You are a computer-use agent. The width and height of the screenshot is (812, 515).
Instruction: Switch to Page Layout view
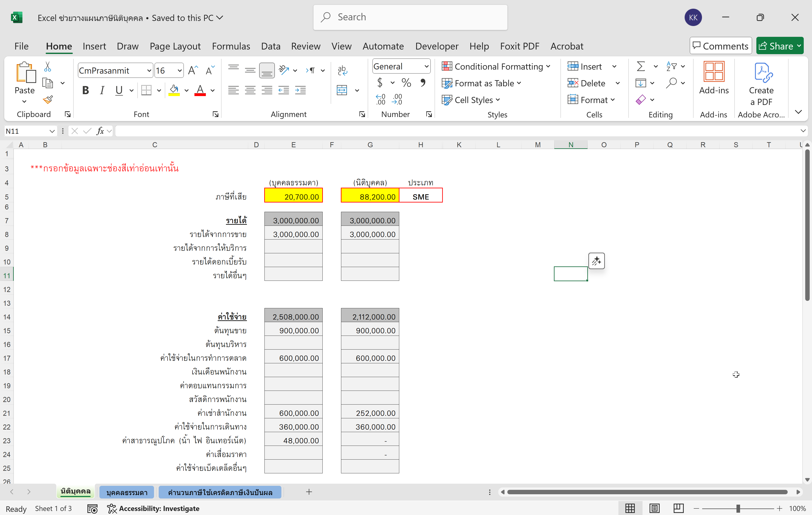click(654, 508)
